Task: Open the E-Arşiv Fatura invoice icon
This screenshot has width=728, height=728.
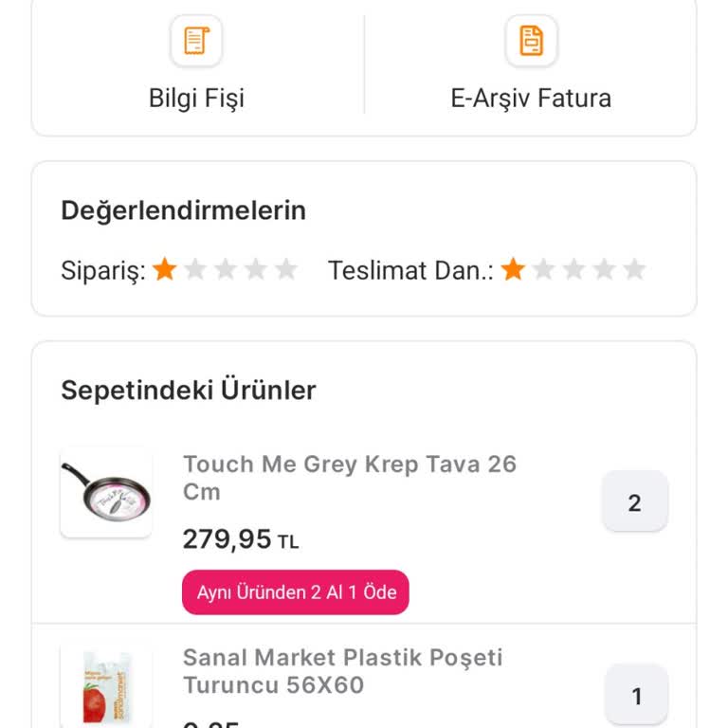Action: coord(531,41)
